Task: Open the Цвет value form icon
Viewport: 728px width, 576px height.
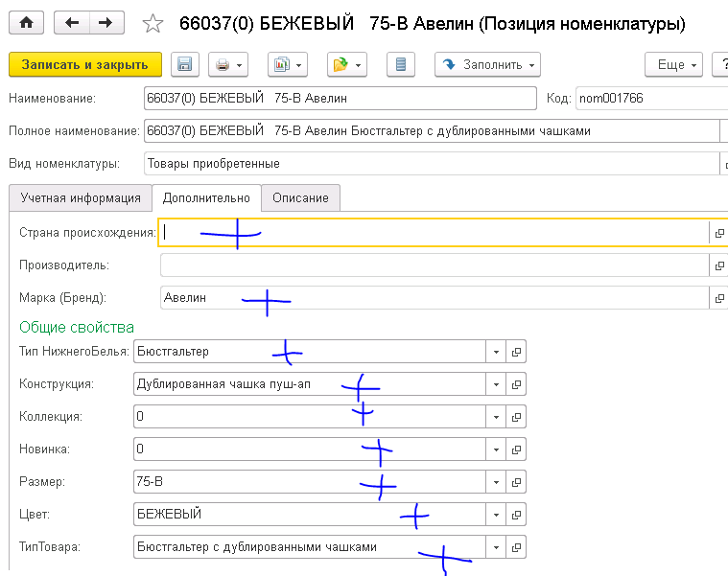Action: coord(516,515)
